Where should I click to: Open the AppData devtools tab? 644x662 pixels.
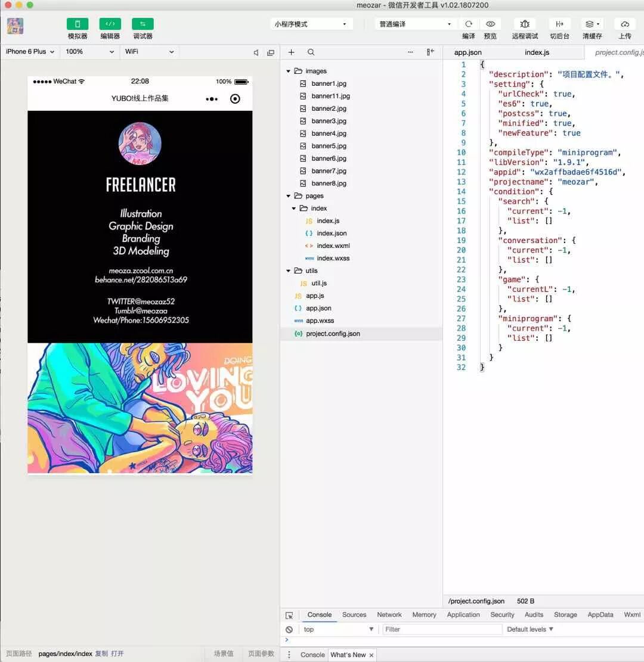tap(600, 615)
